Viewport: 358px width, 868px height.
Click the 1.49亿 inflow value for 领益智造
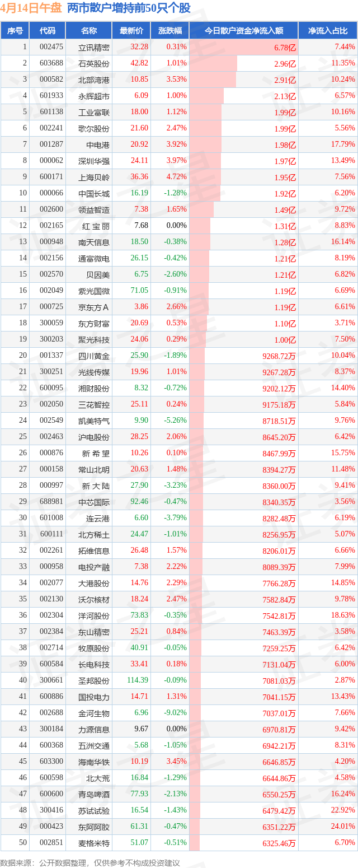point(285,210)
